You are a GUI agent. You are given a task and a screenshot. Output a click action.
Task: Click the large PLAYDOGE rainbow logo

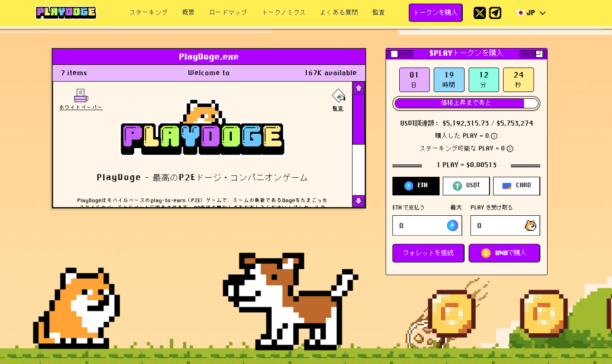(203, 129)
